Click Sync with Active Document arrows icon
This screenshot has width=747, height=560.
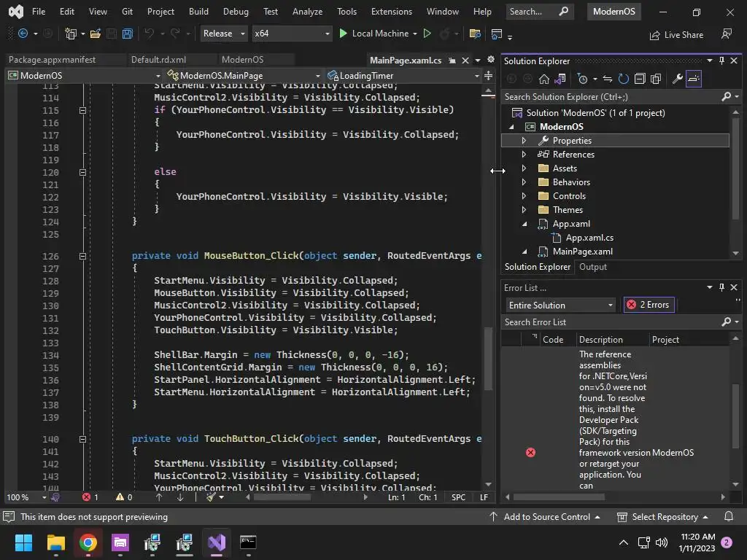coord(608,79)
